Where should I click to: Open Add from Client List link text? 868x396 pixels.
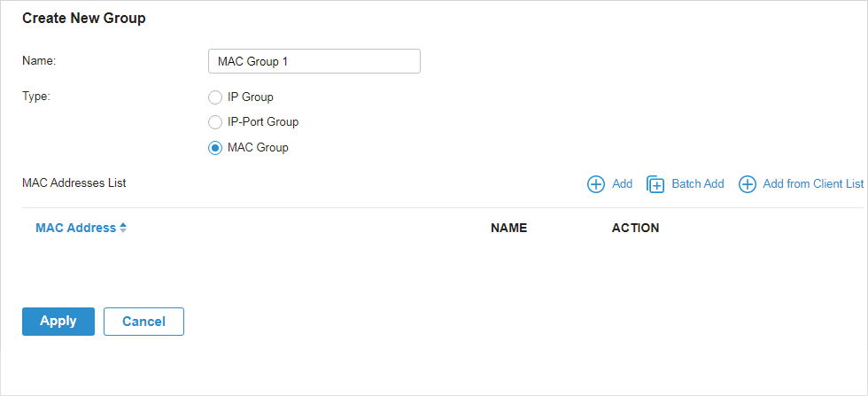[813, 184]
